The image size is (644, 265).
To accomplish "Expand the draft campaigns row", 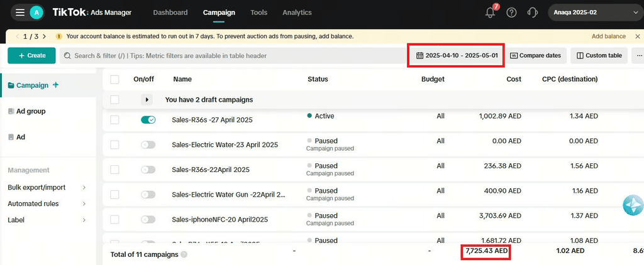I will [x=148, y=99].
